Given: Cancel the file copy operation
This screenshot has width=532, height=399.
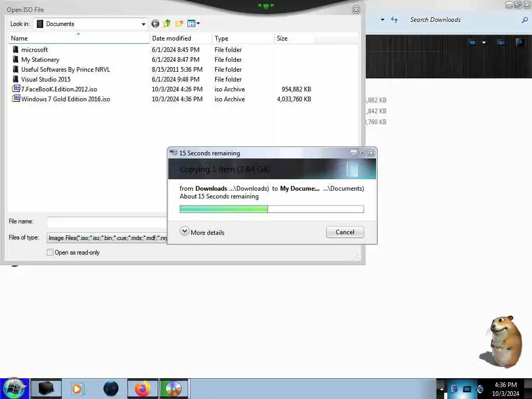Looking at the screenshot, I should (x=345, y=232).
